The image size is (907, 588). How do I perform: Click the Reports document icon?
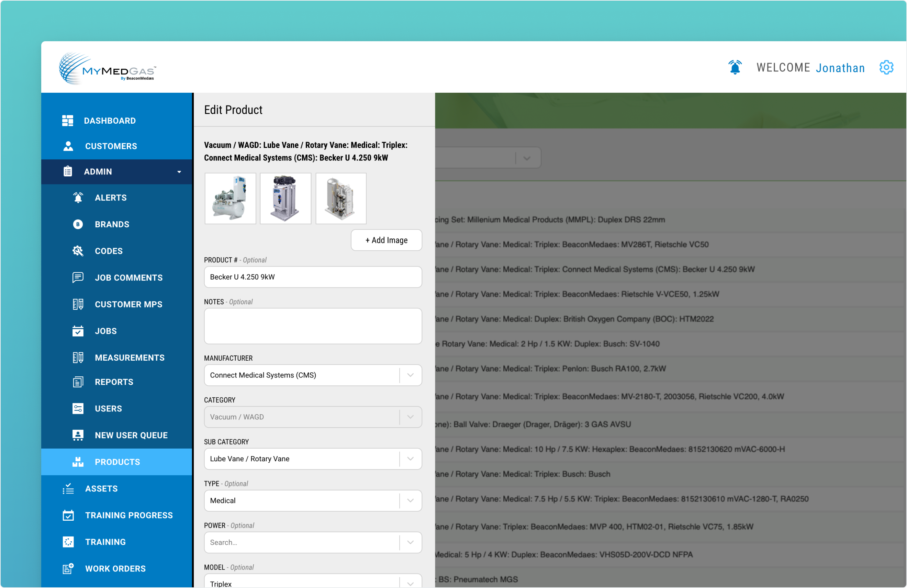(78, 382)
